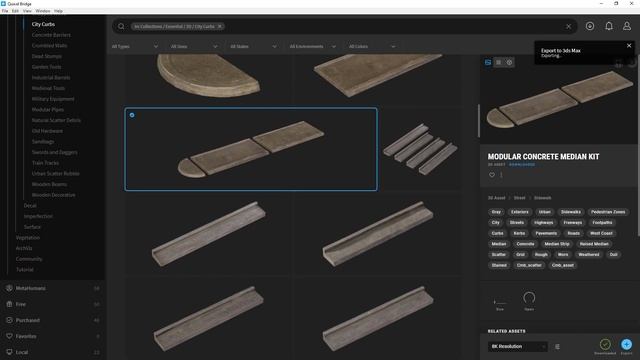The image size is (640, 360).
Task: Open the All Environments filter dropdown
Action: point(313,47)
